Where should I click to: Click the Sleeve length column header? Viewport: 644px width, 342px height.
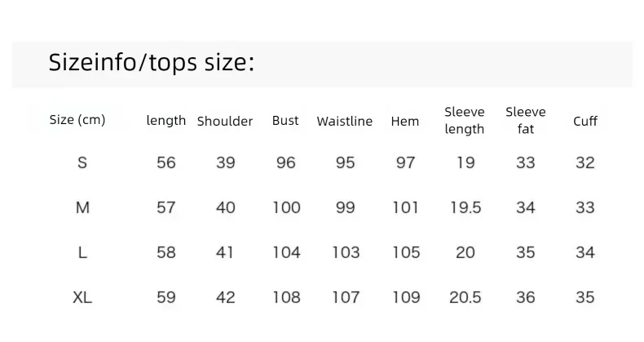(465, 121)
